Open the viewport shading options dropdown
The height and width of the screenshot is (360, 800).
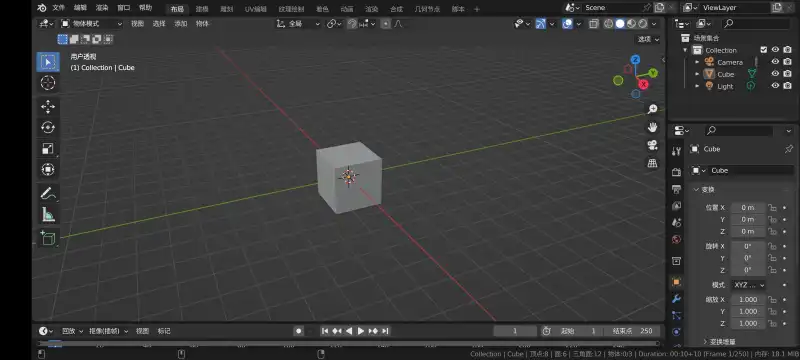pos(655,24)
